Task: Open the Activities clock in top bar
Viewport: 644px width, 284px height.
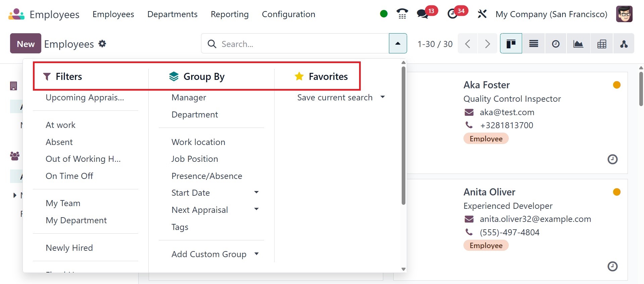Action: (x=452, y=14)
